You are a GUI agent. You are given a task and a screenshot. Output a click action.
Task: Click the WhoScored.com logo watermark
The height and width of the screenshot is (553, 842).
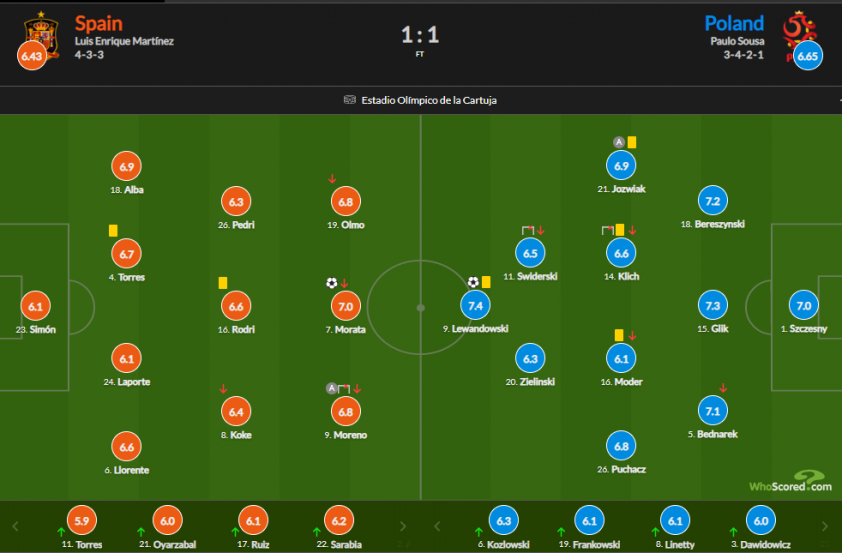point(790,482)
